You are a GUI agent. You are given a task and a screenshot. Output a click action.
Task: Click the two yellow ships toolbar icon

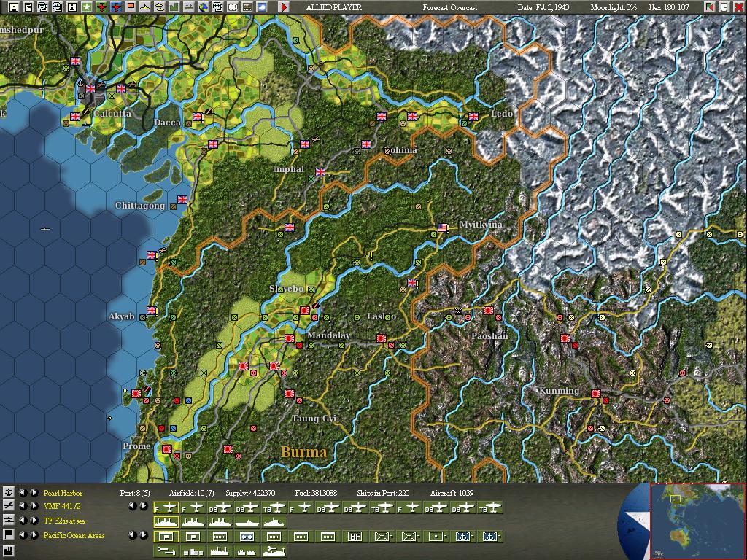(160, 7)
